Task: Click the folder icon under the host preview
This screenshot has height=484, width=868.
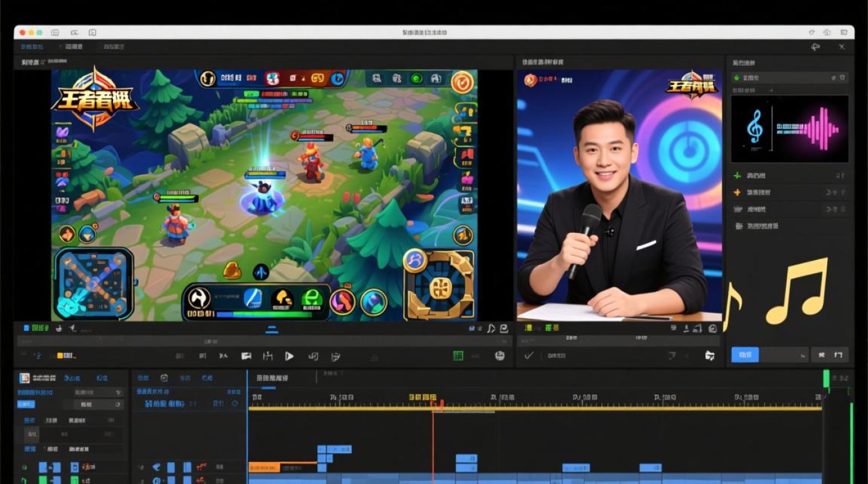Action: (x=710, y=356)
